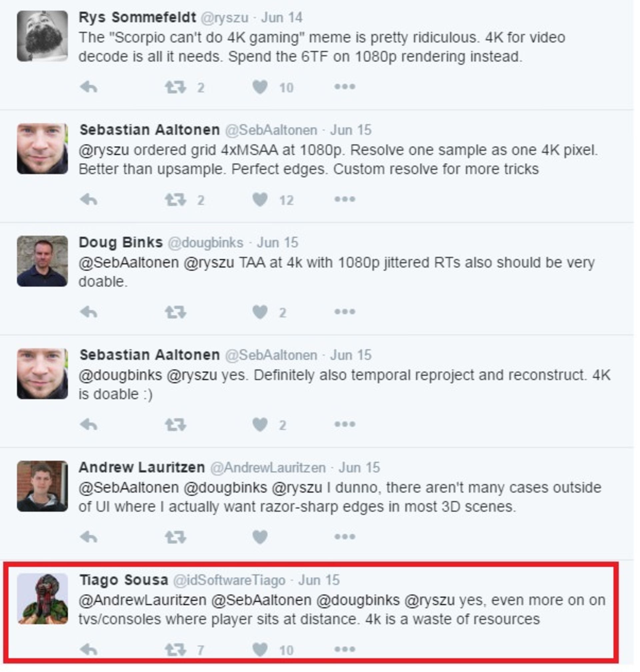This screenshot has height=672, width=640.
Task: Like Rys Sommefeldt's tweet with the heart
Action: point(260,87)
